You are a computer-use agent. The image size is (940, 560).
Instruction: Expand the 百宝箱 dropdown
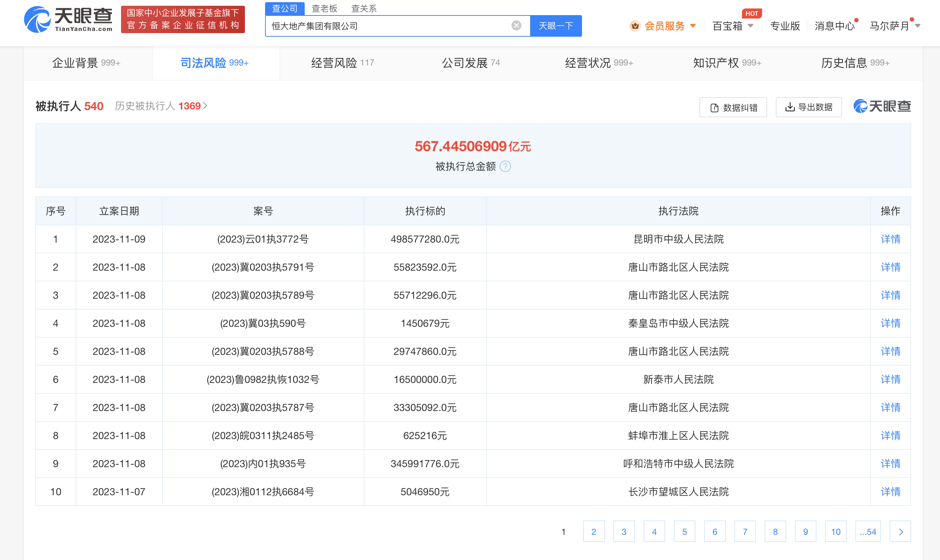pyautogui.click(x=732, y=26)
